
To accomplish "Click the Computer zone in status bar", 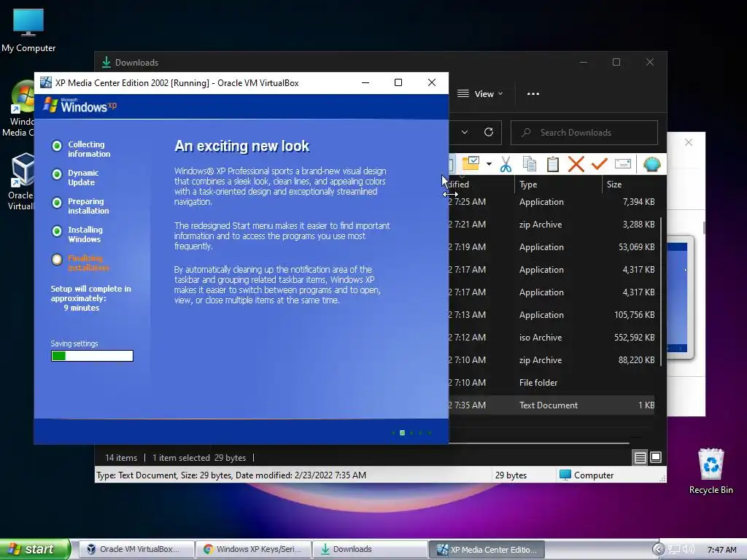I will click(587, 475).
